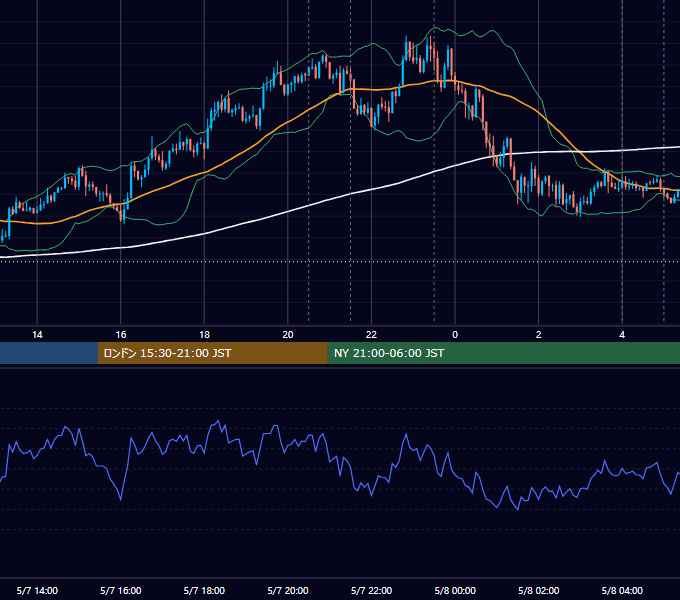The height and width of the screenshot is (600, 680).
Task: Click the 14 hour axis label
Action: tap(37, 335)
